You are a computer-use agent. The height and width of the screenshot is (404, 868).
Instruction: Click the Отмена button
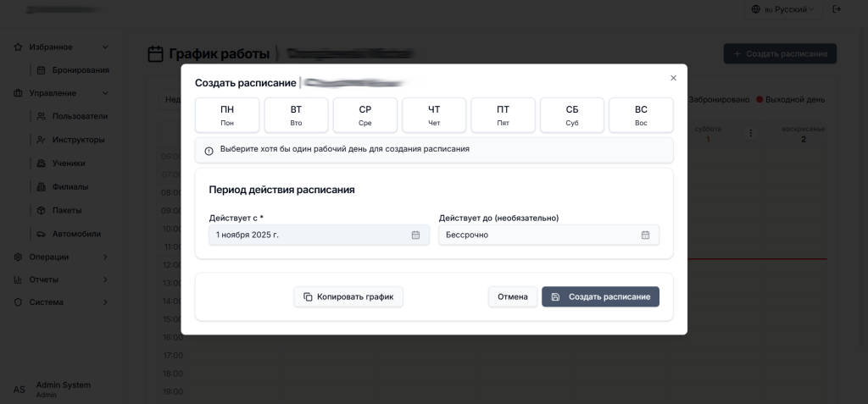[512, 296]
